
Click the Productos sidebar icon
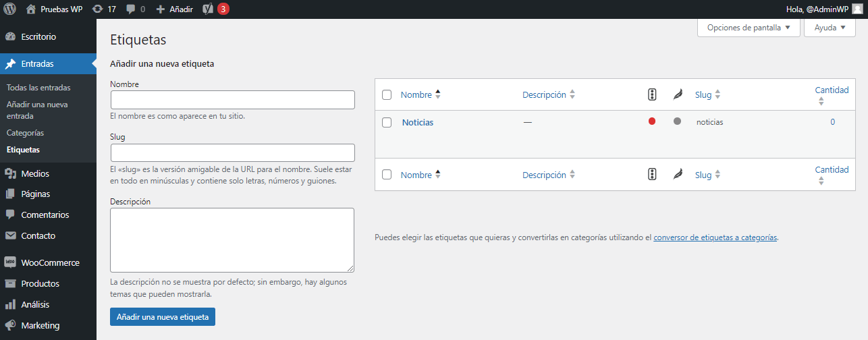coord(10,283)
